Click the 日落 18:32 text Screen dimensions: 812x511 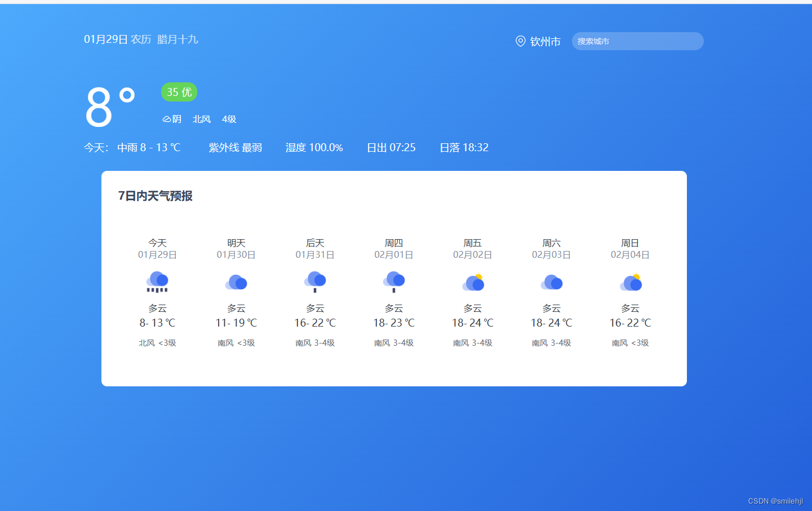tap(464, 148)
